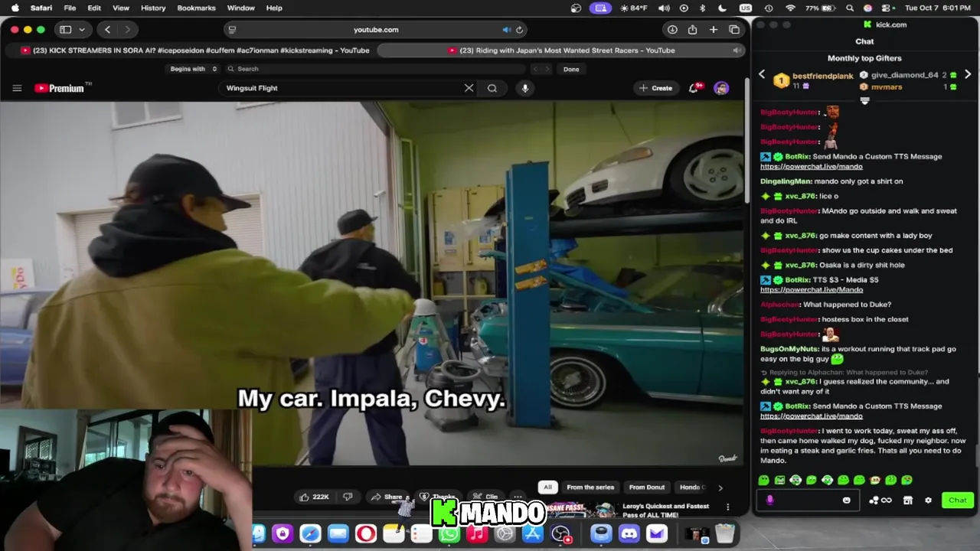This screenshot has height=551, width=980.
Task: Open powerchat link under TTS $3 message
Action: pyautogui.click(x=811, y=289)
